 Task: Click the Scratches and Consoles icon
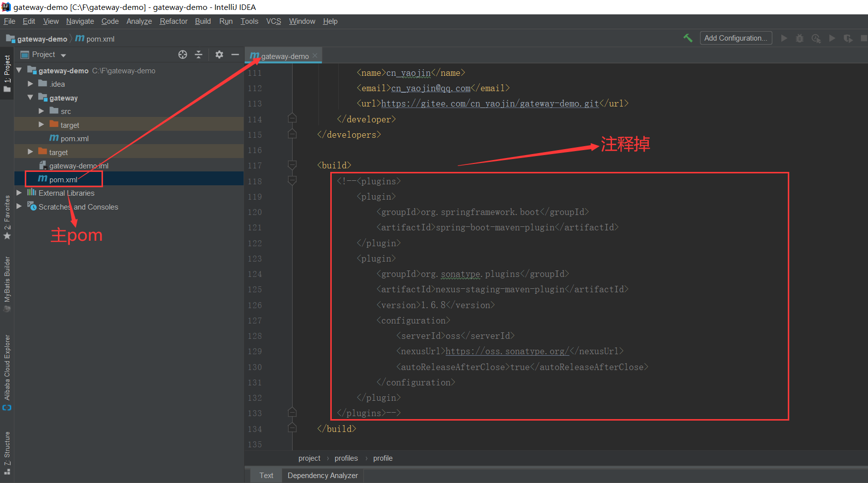click(x=32, y=206)
